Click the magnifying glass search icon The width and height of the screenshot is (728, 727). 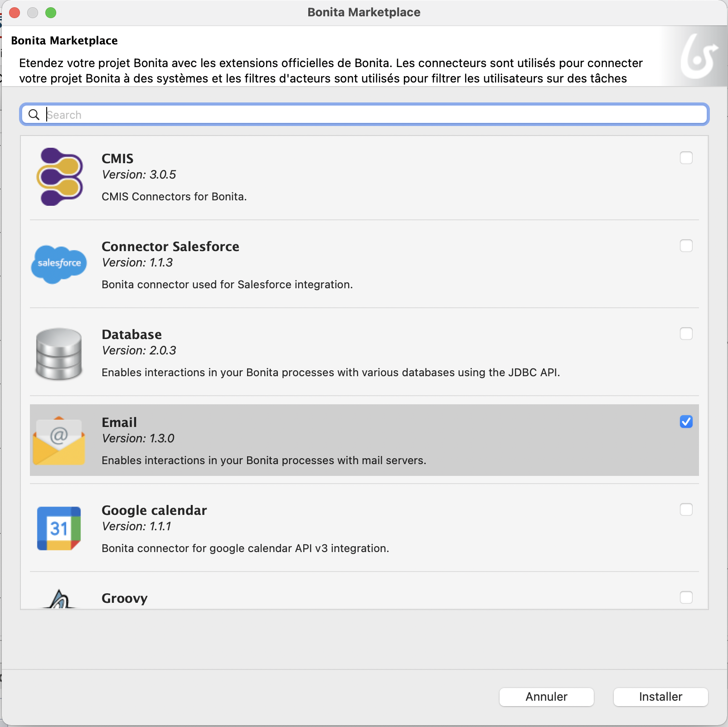[34, 115]
